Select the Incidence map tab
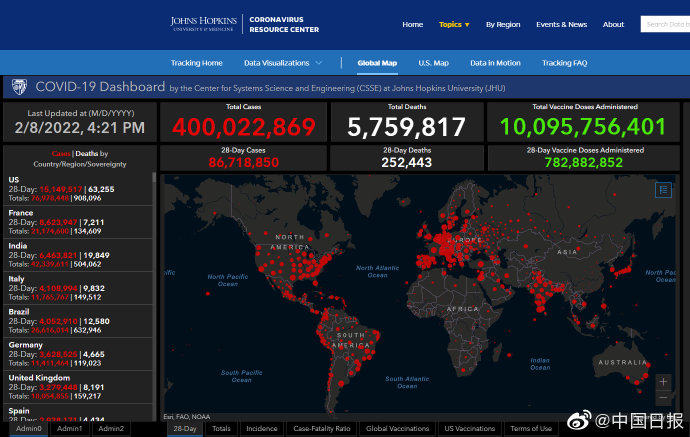The width and height of the screenshot is (690, 437). (x=261, y=429)
